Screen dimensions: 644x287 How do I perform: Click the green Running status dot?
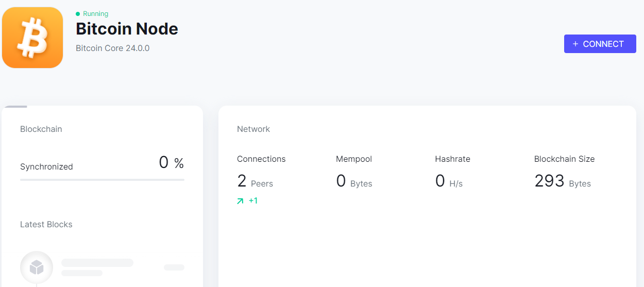click(78, 14)
